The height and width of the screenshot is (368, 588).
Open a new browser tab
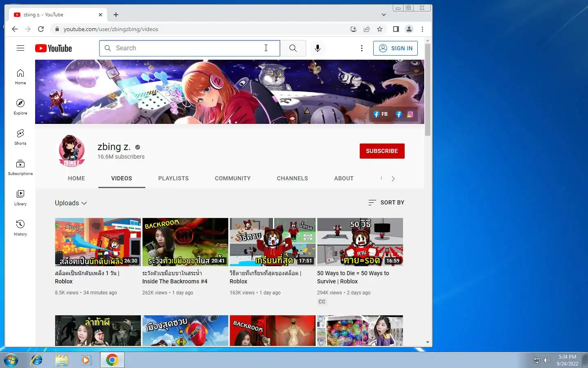(x=116, y=15)
